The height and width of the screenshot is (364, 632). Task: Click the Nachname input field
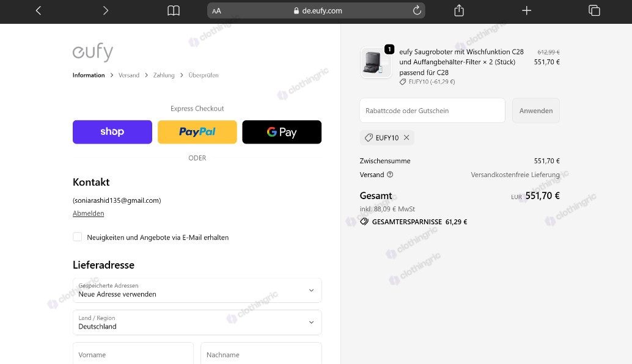[261, 354]
